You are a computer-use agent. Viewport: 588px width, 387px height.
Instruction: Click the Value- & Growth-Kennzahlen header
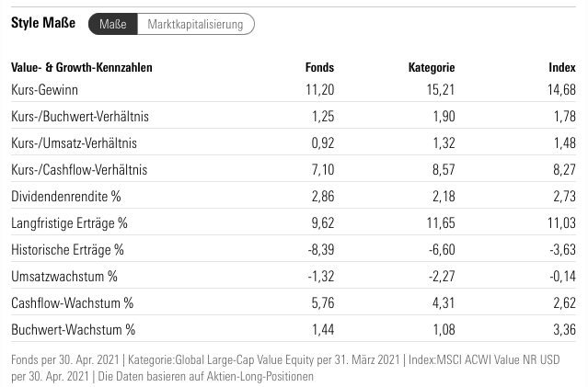click(82, 67)
